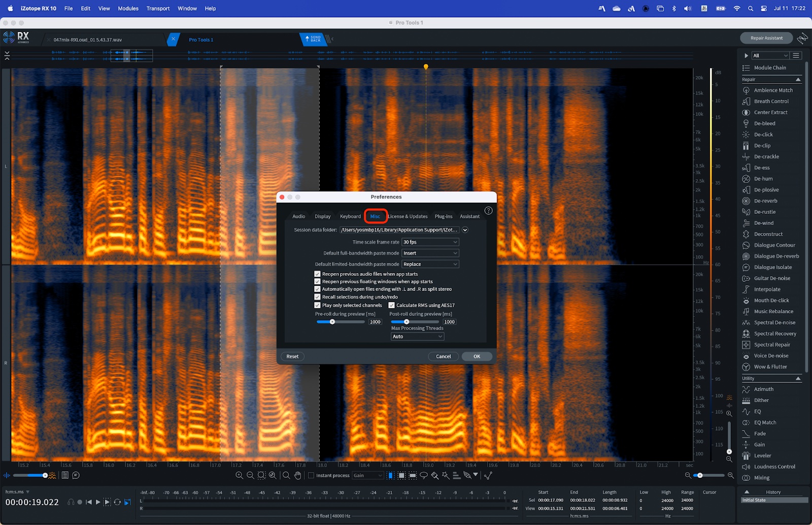The height and width of the screenshot is (525, 812).
Task: Toggle Recall selections during undo/redo
Action: (317, 297)
